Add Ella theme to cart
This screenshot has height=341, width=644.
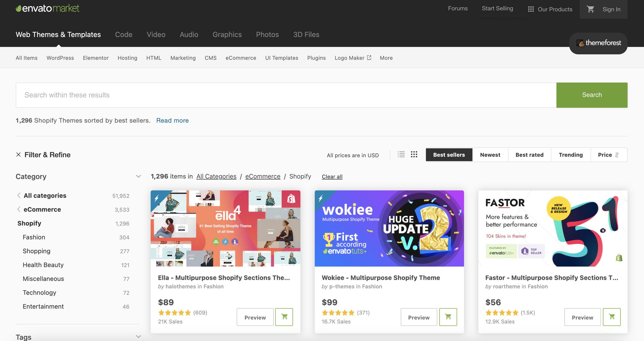pos(284,317)
